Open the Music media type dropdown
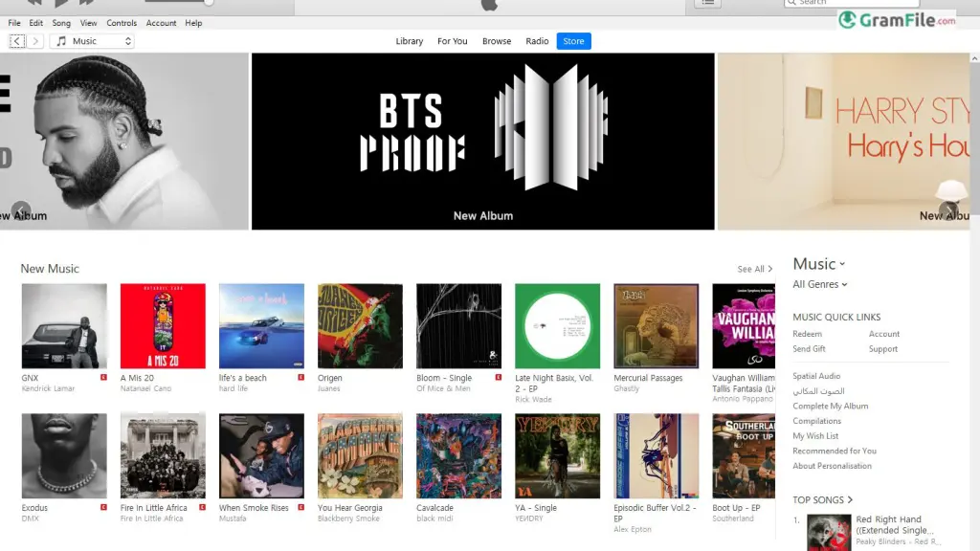The image size is (980, 551). point(92,41)
